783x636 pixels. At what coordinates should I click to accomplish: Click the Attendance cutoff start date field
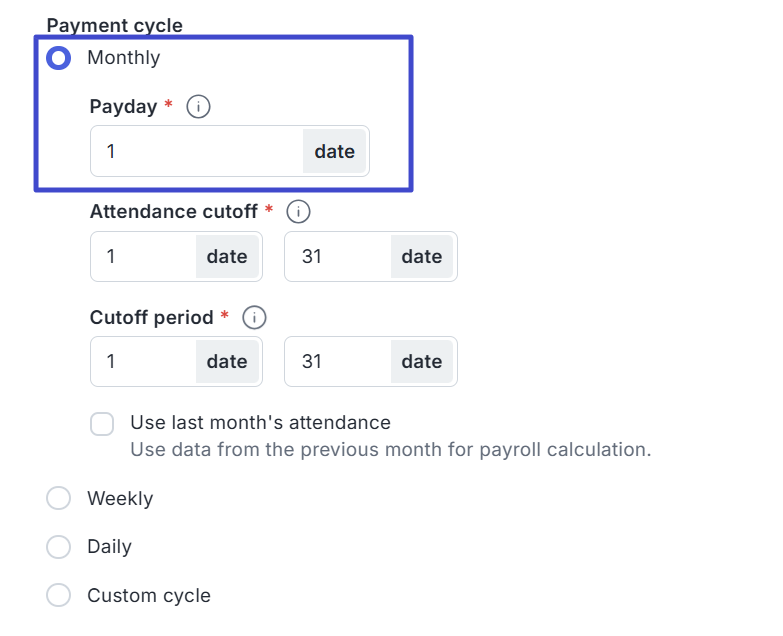click(143, 257)
